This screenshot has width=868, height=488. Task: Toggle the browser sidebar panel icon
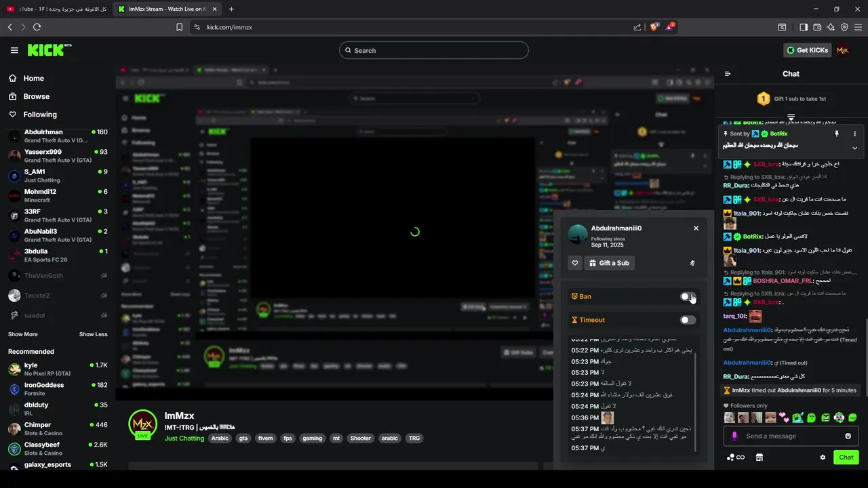[804, 27]
